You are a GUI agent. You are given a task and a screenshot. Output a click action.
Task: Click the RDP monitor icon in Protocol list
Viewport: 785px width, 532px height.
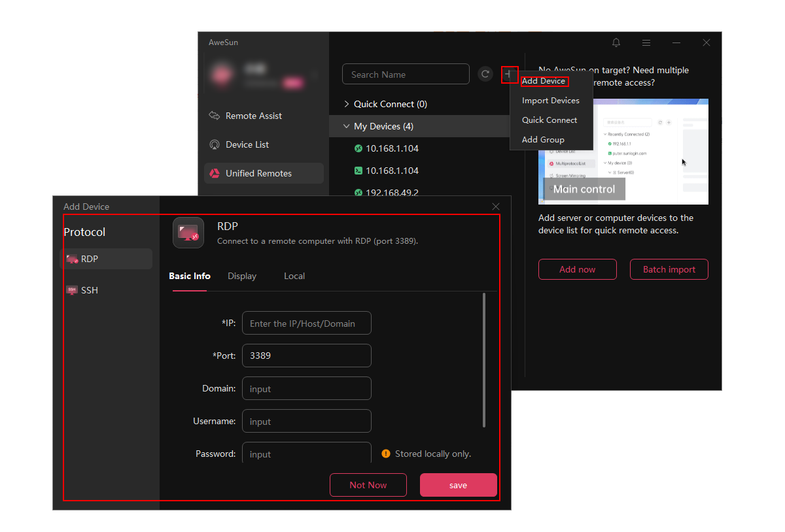pyautogui.click(x=72, y=259)
